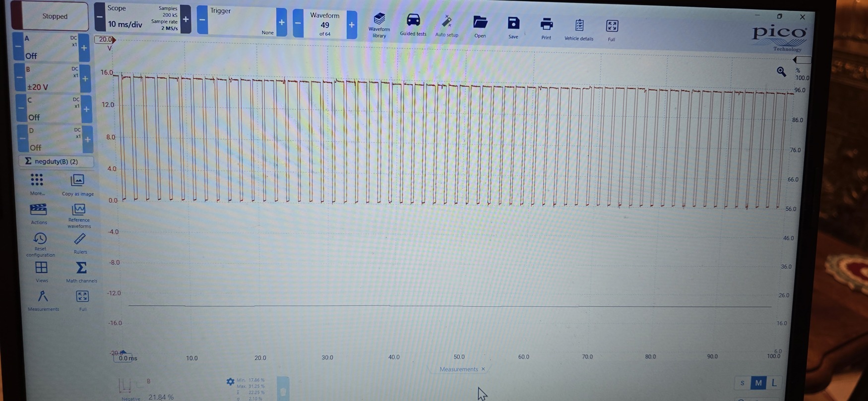Open the More tools grid
This screenshot has width=868, height=401.
(x=37, y=184)
